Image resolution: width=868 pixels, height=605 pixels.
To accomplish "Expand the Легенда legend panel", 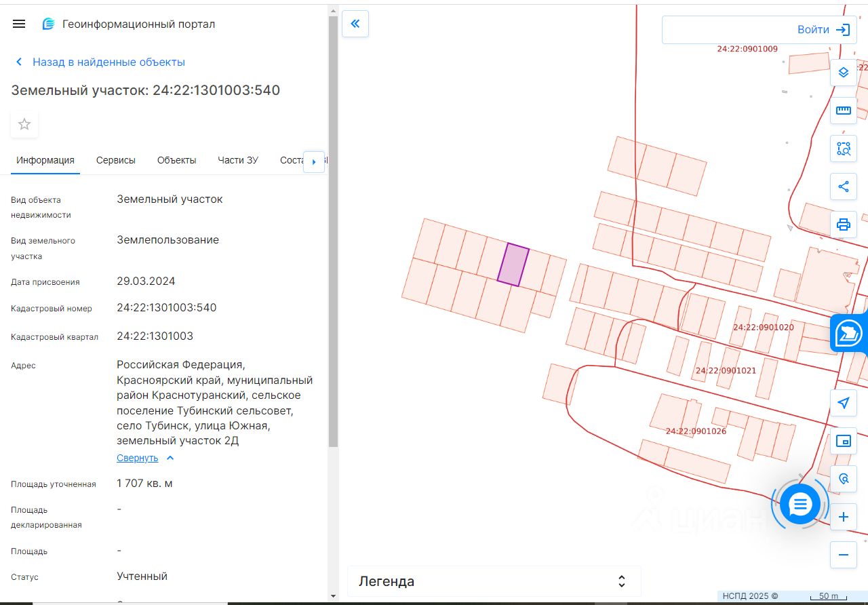I will pyautogui.click(x=494, y=581).
